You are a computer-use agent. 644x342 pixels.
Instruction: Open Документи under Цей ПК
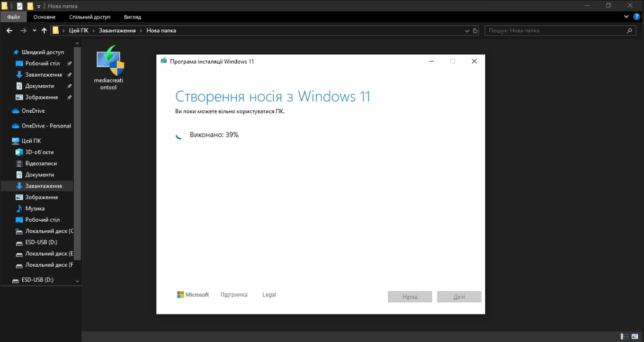(x=40, y=175)
